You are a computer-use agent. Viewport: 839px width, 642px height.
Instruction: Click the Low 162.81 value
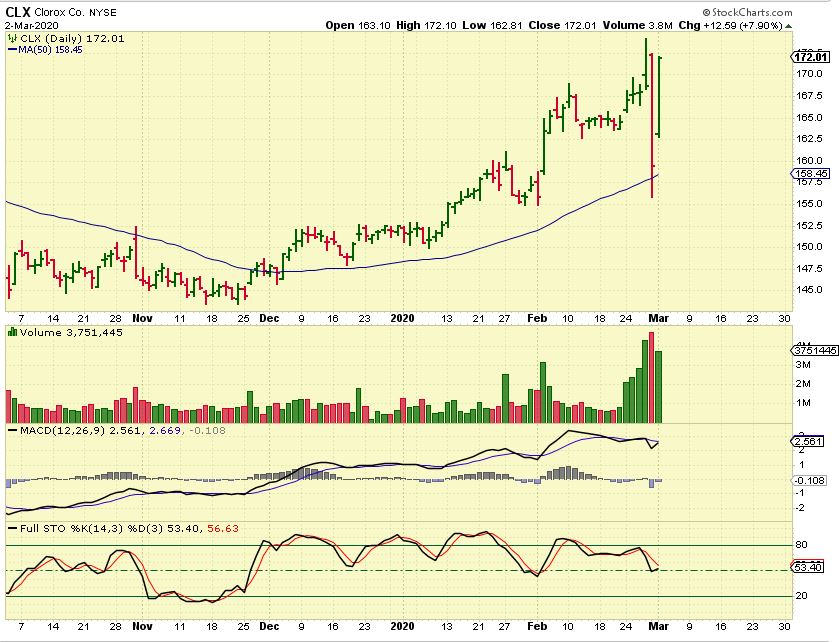point(492,25)
